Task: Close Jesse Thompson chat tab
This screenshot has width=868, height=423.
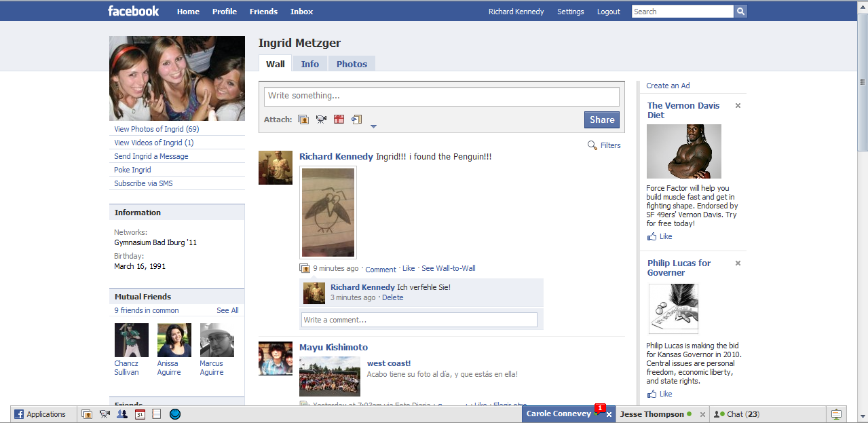Action: tap(702, 414)
